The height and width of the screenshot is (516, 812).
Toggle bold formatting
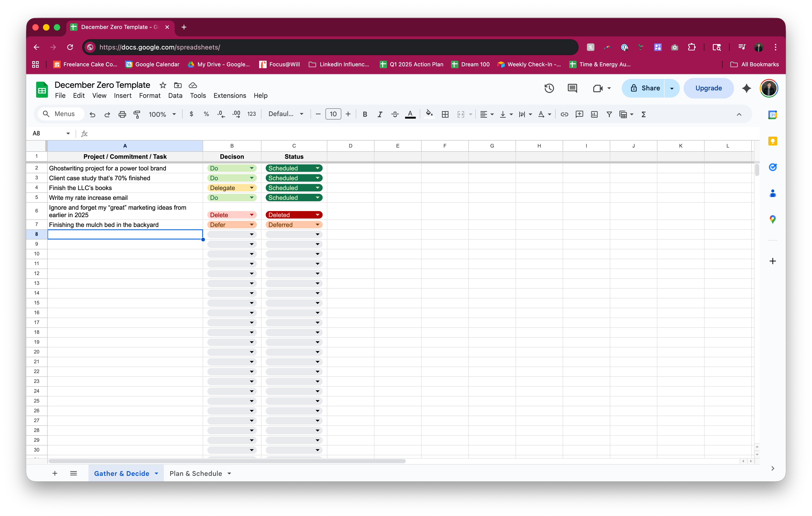[364, 114]
